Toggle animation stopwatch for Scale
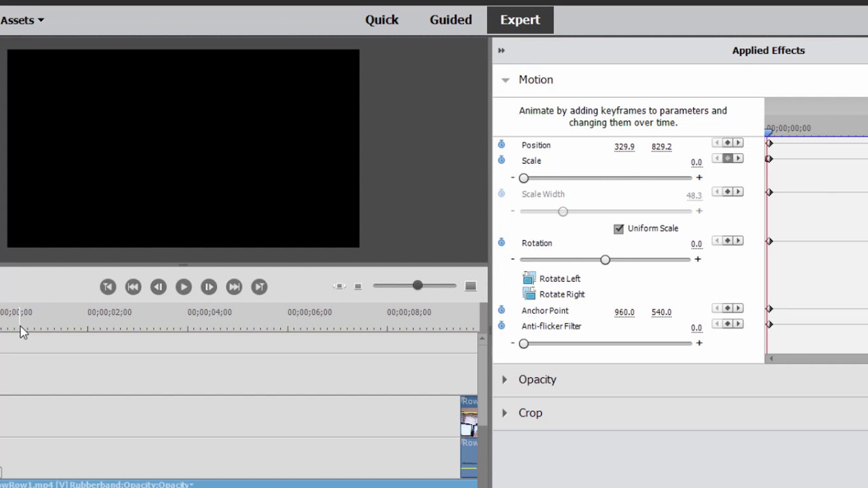 [x=501, y=160]
